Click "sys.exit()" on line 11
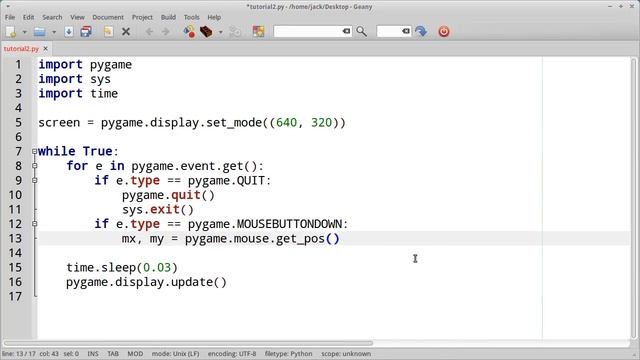 point(158,210)
